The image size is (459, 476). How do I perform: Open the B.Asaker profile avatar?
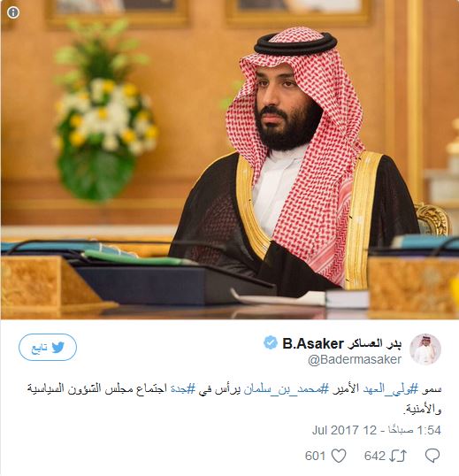[x=425, y=349]
